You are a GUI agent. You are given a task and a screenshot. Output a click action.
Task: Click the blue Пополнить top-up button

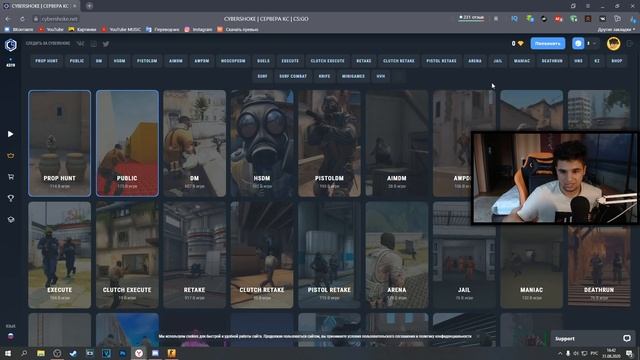coord(548,43)
